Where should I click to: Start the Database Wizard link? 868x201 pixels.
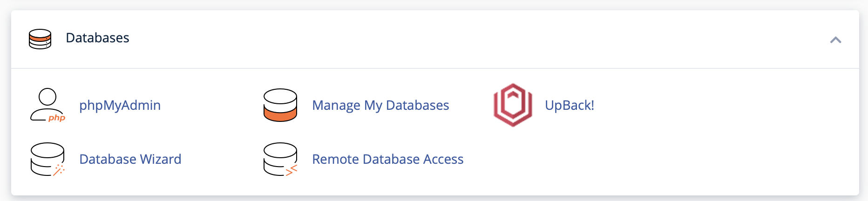(130, 159)
